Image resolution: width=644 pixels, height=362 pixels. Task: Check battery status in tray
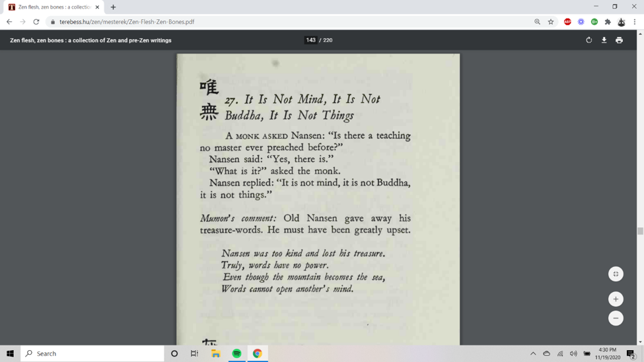[587, 353]
